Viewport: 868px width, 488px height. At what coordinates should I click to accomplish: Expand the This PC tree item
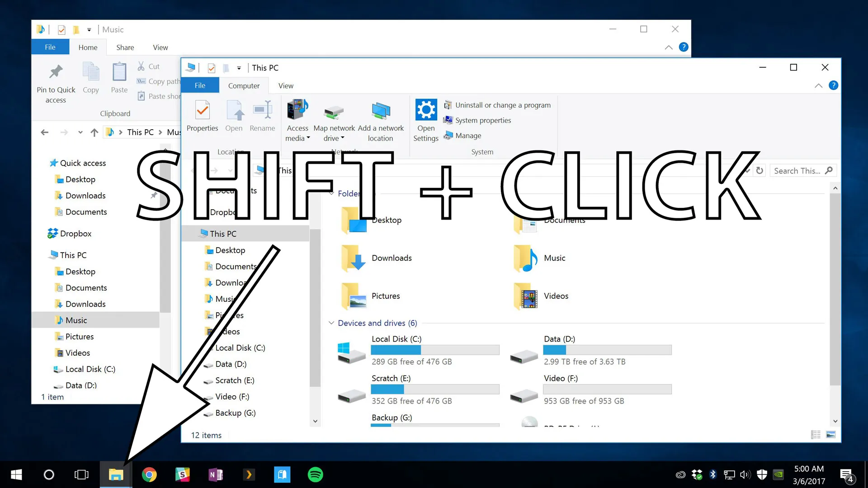41,254
